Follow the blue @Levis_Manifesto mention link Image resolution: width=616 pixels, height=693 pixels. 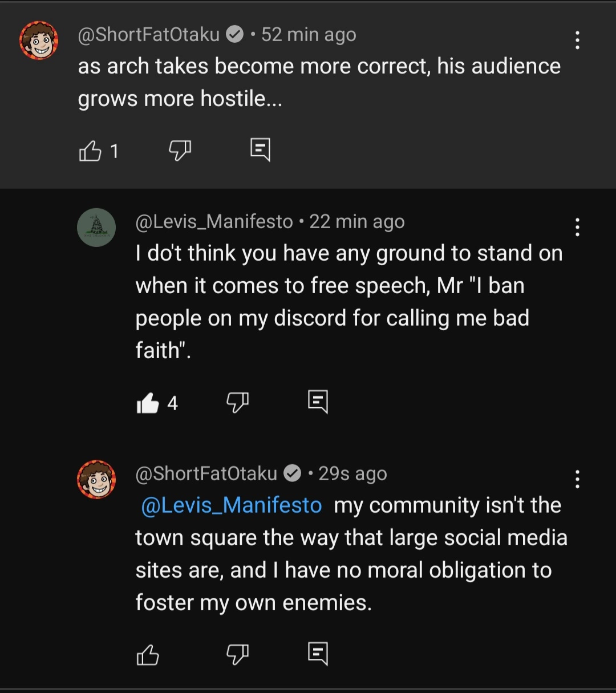(231, 505)
